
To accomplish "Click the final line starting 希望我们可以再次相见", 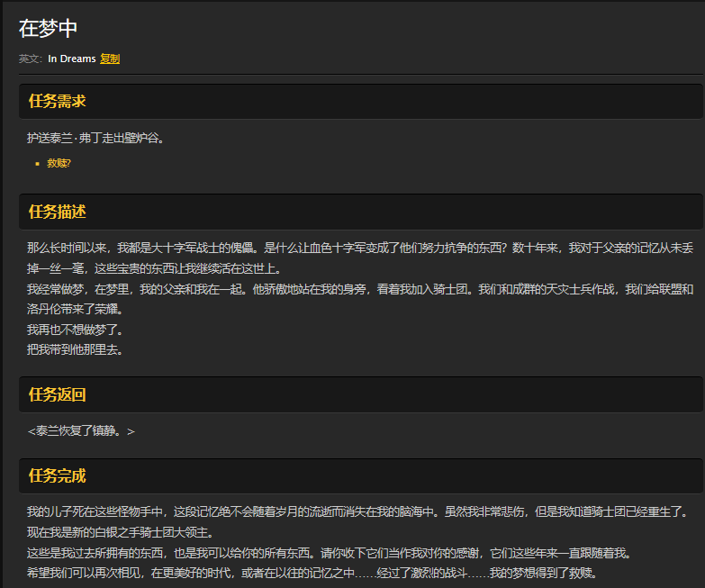I will pos(312,573).
